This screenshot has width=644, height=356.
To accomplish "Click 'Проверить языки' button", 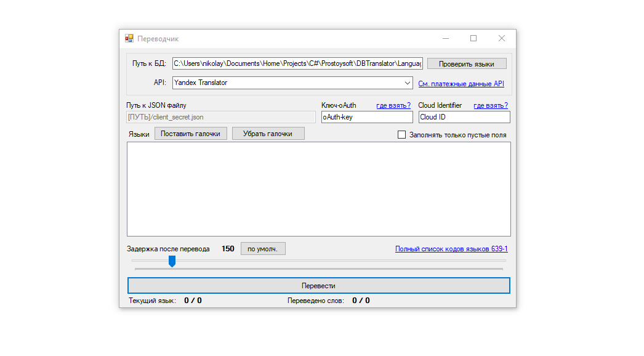I will pos(467,63).
